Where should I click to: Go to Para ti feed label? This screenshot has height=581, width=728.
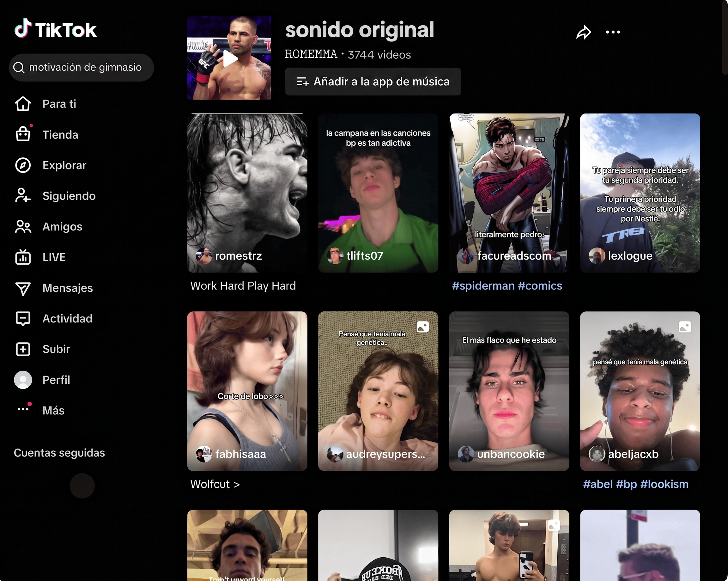(59, 104)
